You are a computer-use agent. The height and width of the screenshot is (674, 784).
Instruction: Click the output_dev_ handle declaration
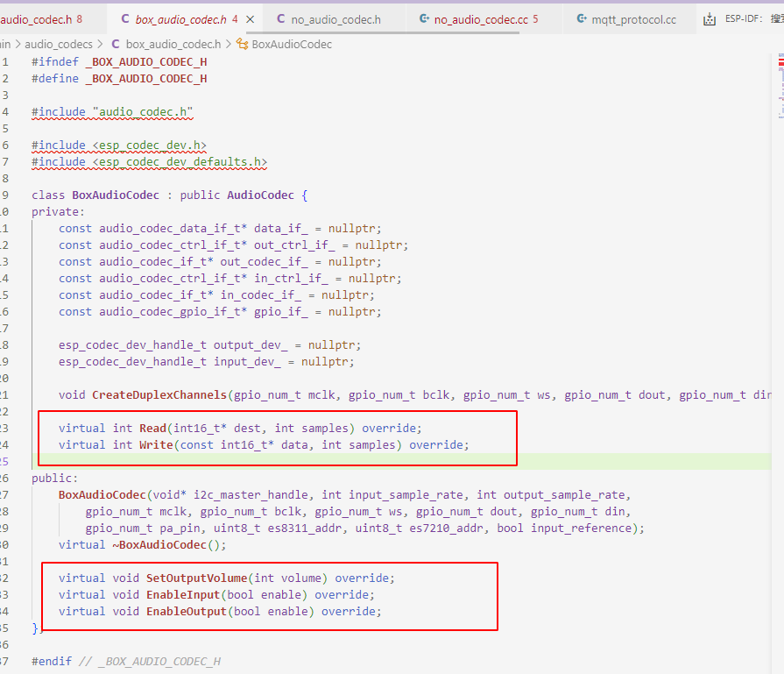click(209, 344)
